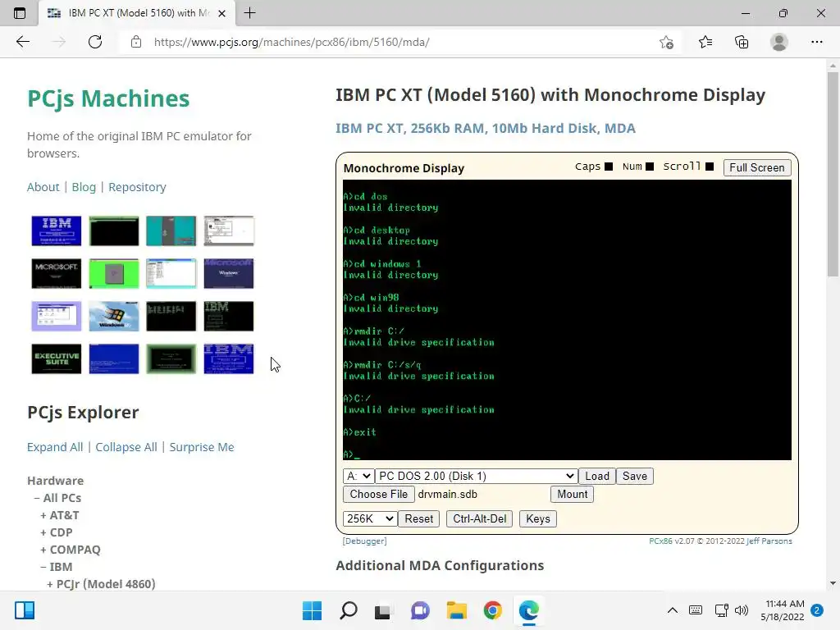
Task: Open the tab actions menu icon
Action: [x=20, y=13]
